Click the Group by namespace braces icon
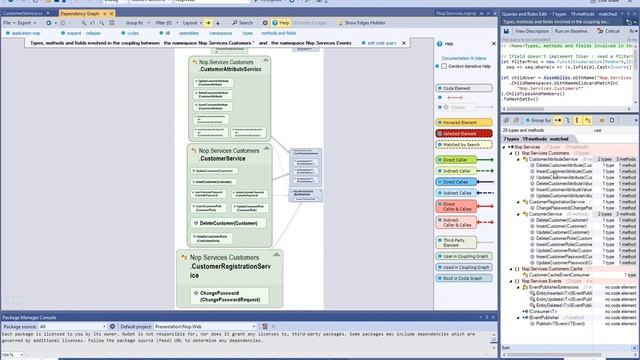Image resolution: width=640 pixels, height=360 pixels. coord(577,120)
